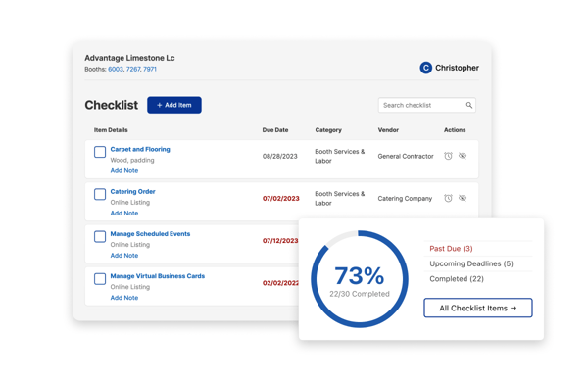This screenshot has width=588, height=382.
Task: Click the Category column header
Action: [x=328, y=130]
